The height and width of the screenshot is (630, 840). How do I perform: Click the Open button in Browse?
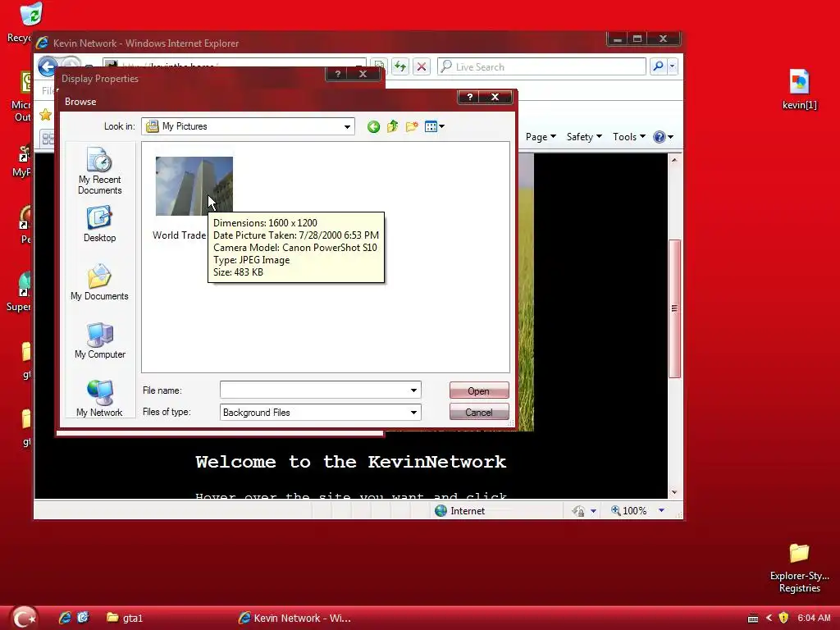click(x=479, y=390)
